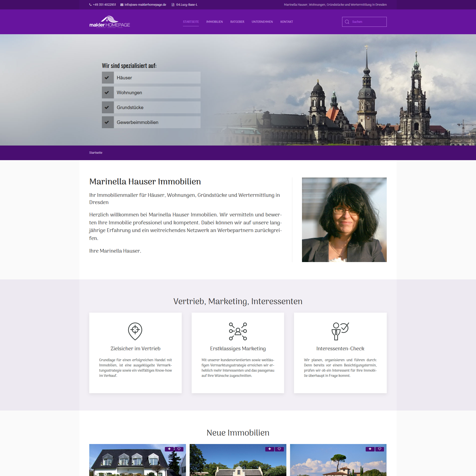Add first house listing with plus icon
The width and height of the screenshot is (476, 476).
pyautogui.click(x=169, y=449)
